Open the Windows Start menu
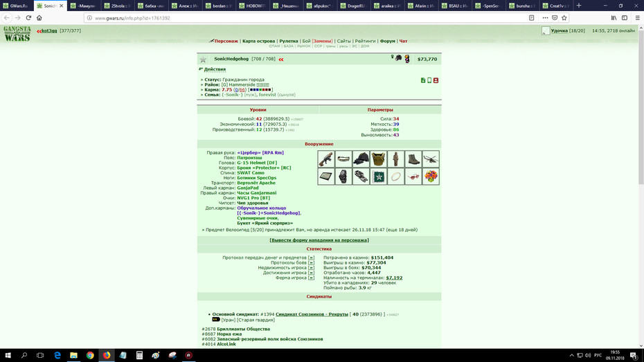644x362 pixels. [8, 356]
